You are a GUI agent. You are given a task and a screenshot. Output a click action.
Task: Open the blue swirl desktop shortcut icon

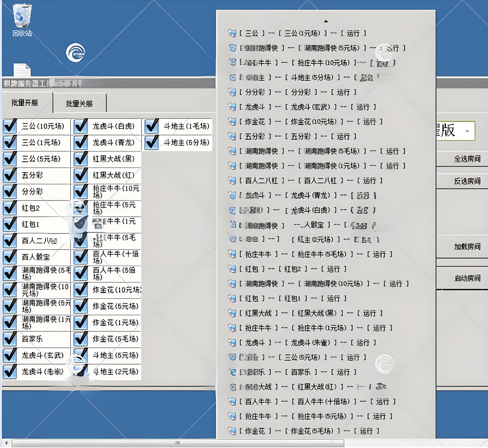pyautogui.click(x=76, y=53)
